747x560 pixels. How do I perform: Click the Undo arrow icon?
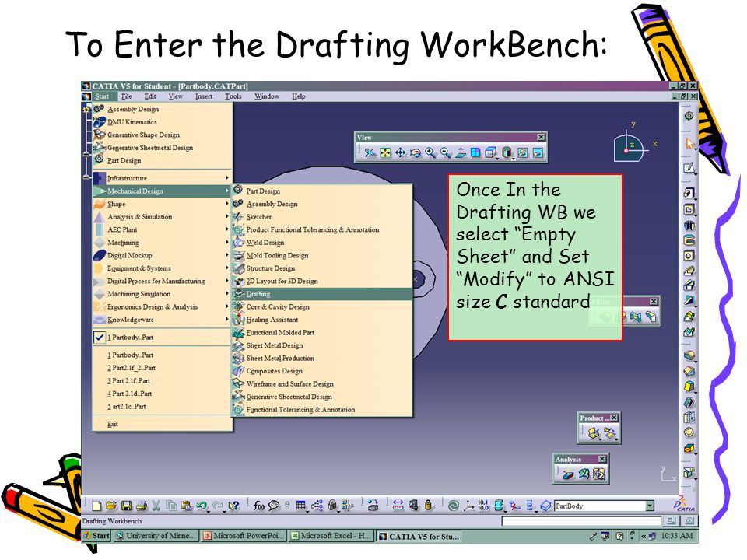tap(202, 506)
